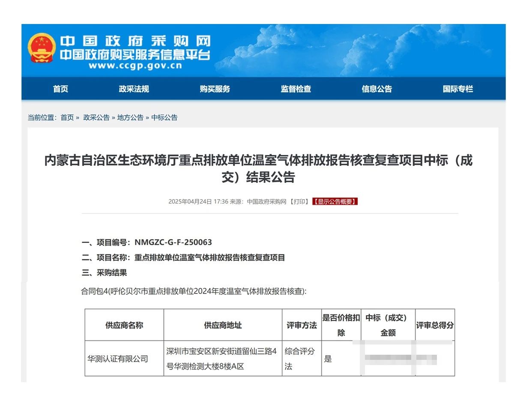Print the announcement using 【打印】
The width and height of the screenshot is (532, 410).
(x=299, y=202)
